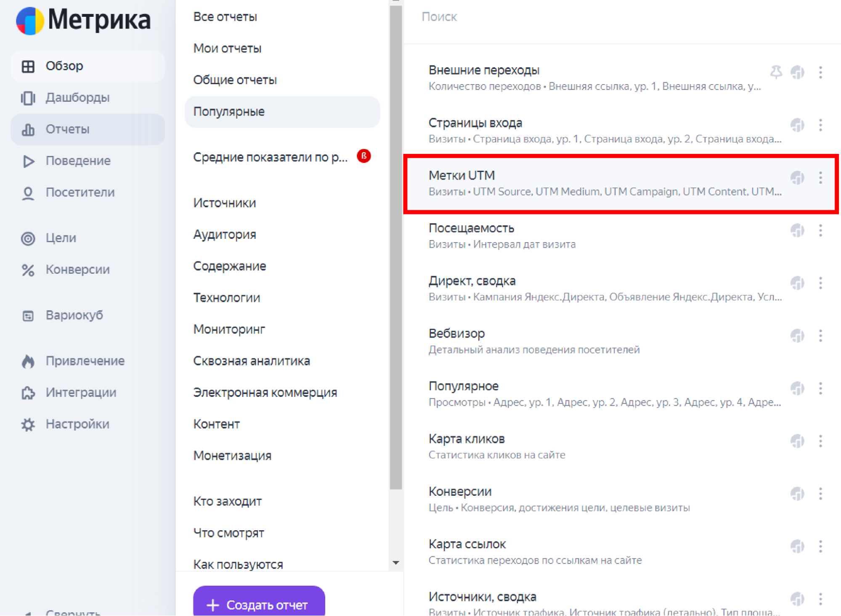Select Отчеты in the left sidebar

88,129
